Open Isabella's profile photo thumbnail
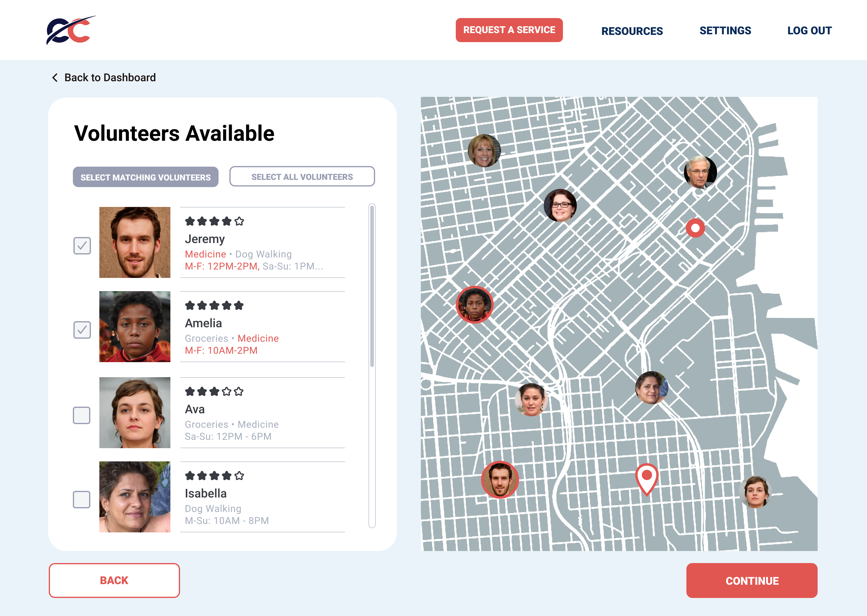Image resolution: width=867 pixels, height=616 pixels. point(135,497)
